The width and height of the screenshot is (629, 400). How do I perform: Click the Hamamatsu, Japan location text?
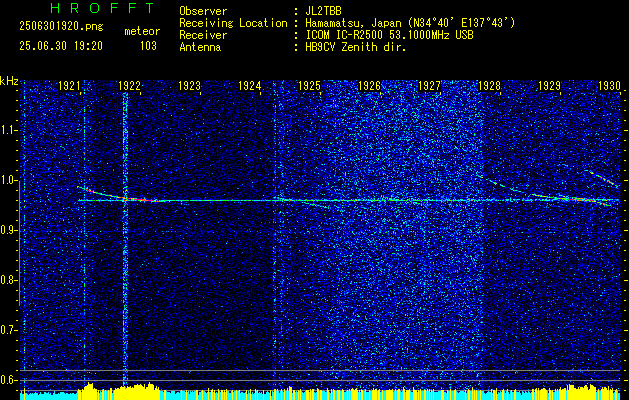[x=410, y=23]
